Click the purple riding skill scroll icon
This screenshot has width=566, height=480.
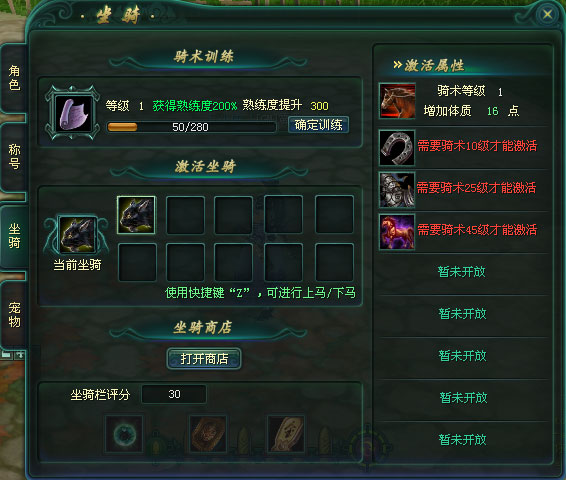tap(73, 113)
